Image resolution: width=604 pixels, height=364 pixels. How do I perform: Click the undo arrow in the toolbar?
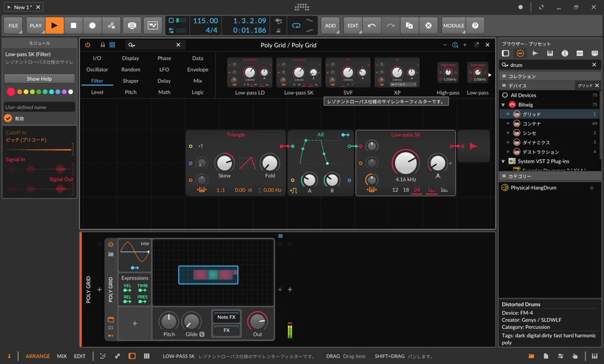[371, 26]
